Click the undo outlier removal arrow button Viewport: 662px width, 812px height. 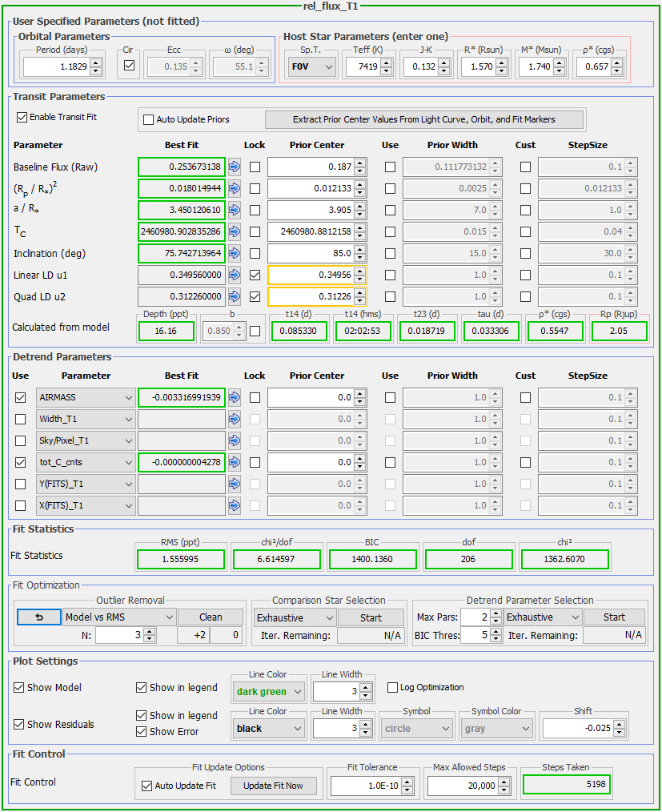pyautogui.click(x=38, y=617)
